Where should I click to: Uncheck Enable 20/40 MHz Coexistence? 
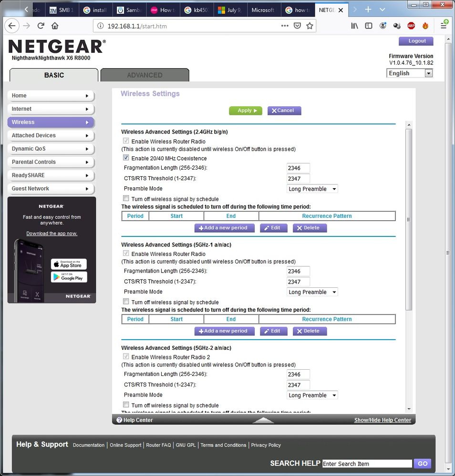point(126,158)
